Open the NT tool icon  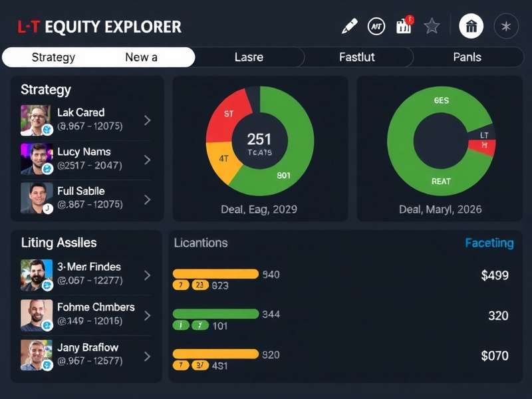click(376, 25)
